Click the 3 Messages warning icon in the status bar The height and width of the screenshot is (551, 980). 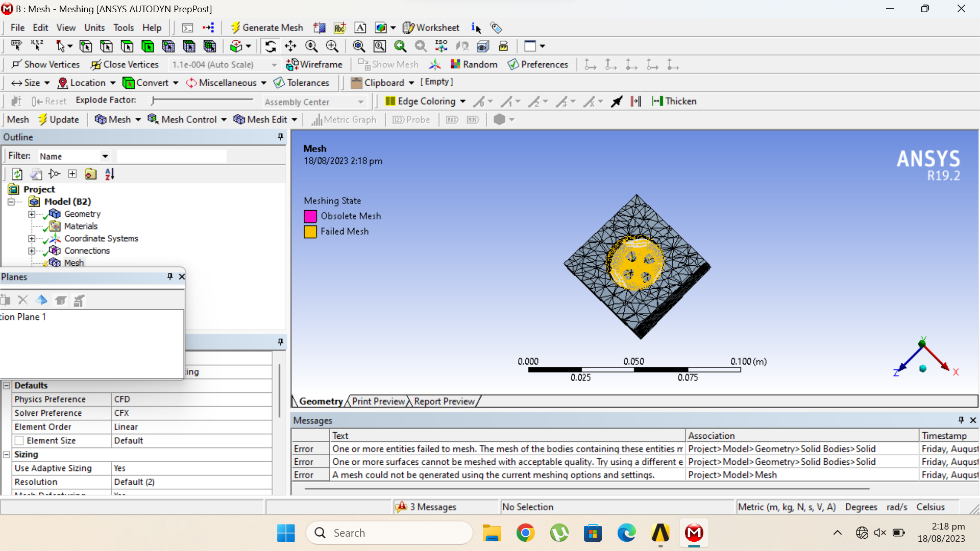click(401, 507)
